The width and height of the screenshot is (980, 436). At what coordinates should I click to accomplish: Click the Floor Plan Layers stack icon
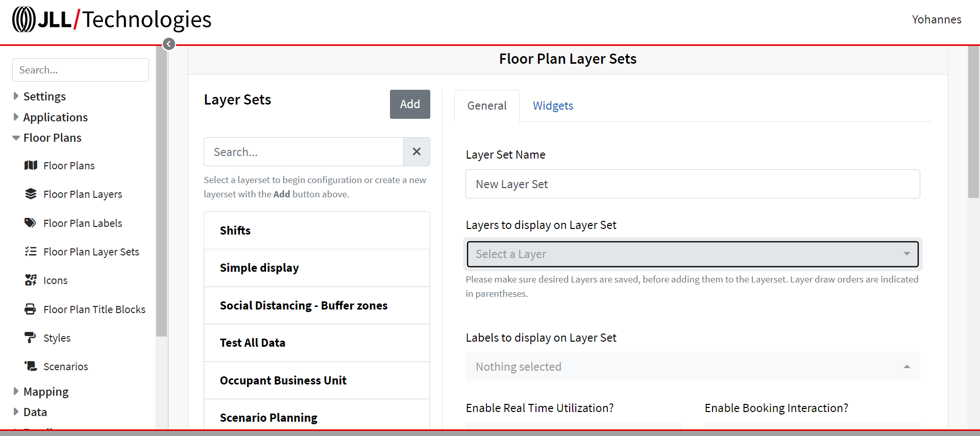point(31,194)
